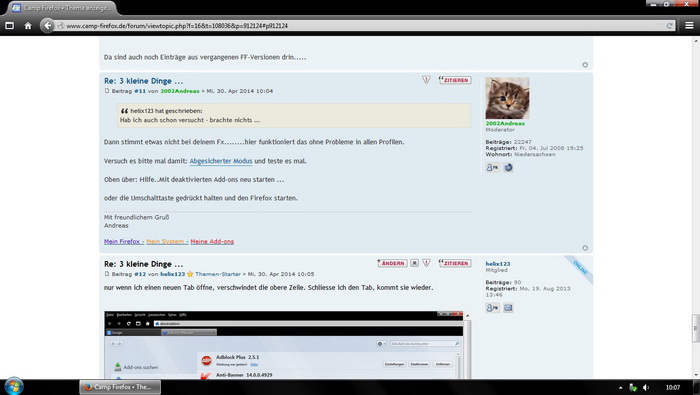Report post #11 with warning icon
The image size is (700, 395).
click(426, 80)
